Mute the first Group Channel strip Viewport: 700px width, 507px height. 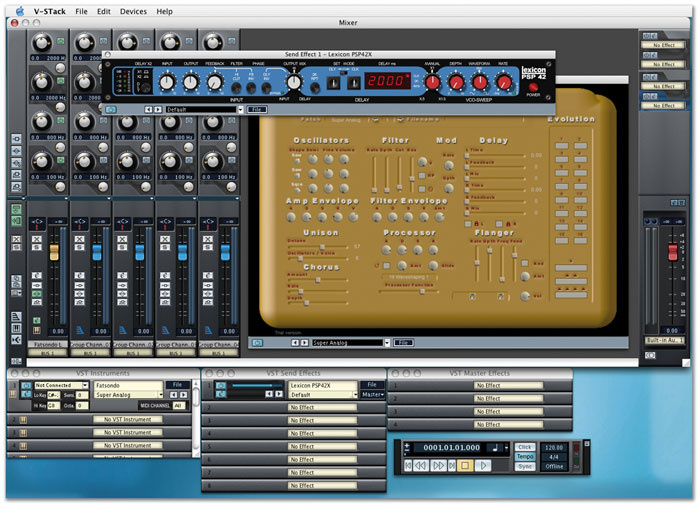79,239
